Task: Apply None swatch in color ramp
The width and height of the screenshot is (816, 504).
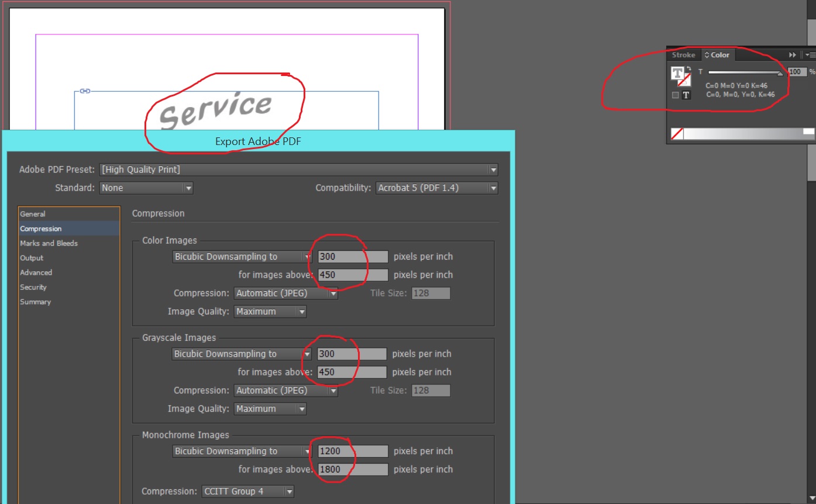Action: (x=677, y=134)
